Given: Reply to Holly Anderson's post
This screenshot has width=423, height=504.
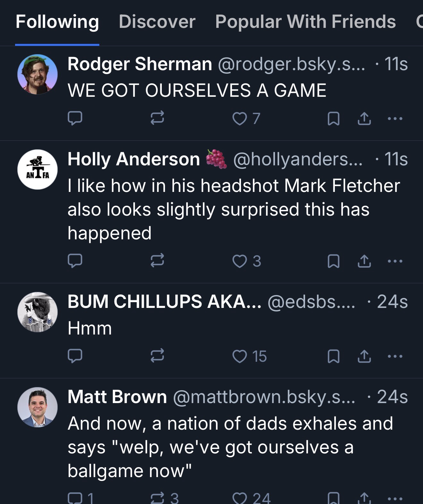Looking at the screenshot, I should (75, 260).
